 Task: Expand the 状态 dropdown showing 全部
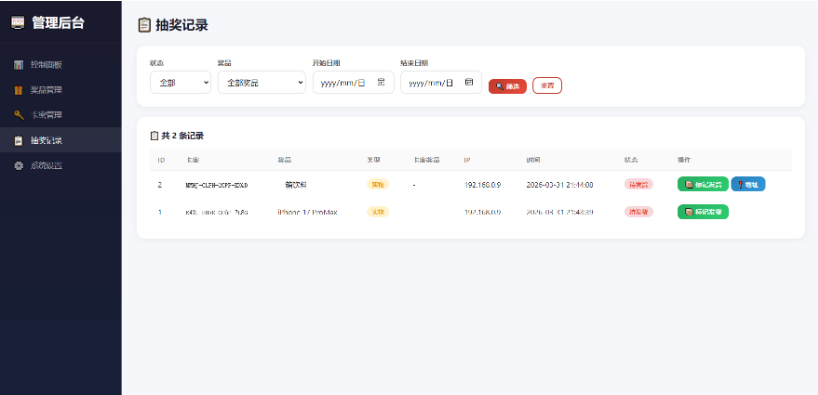pos(181,82)
